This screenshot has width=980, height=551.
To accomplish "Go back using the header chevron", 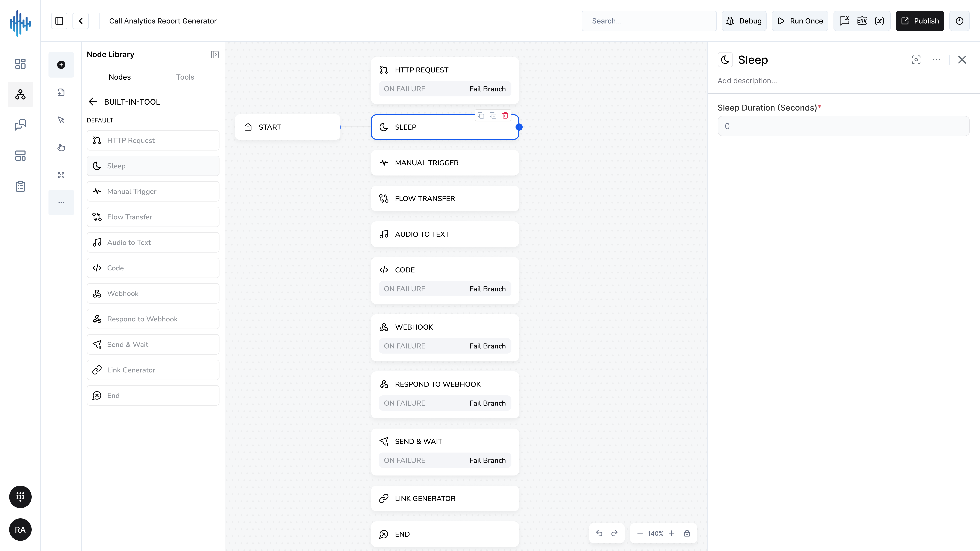I will (81, 21).
